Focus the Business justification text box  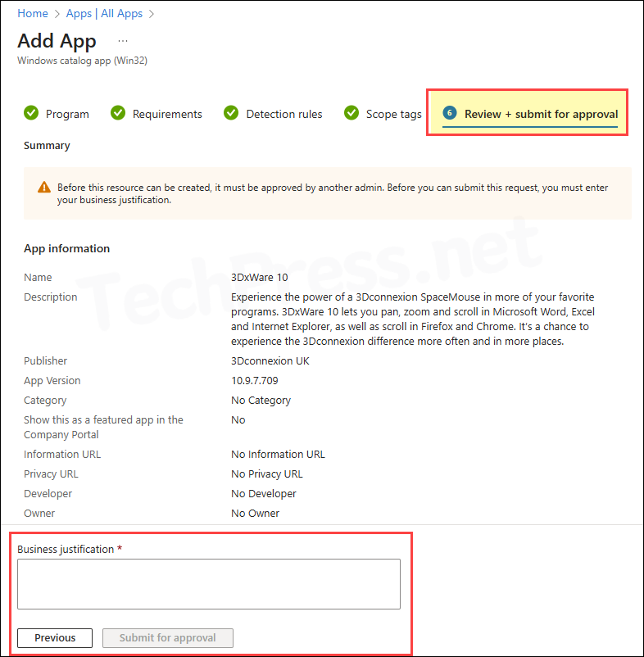(209, 583)
